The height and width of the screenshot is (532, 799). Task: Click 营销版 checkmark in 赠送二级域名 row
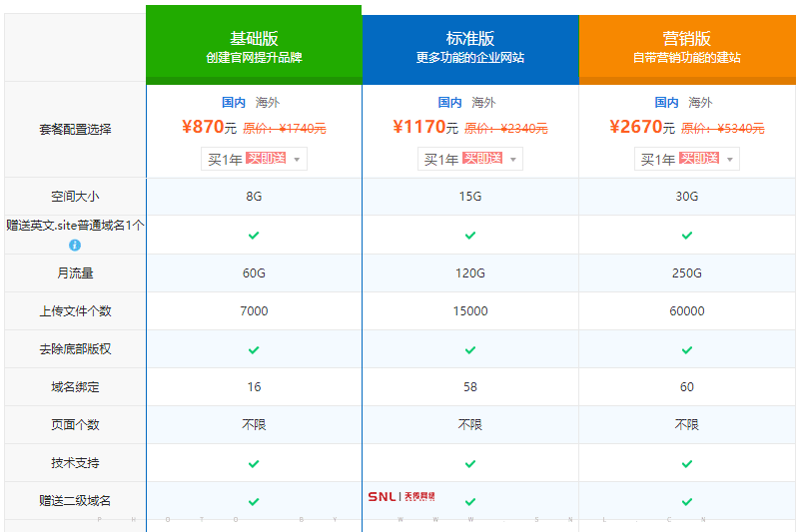pyautogui.click(x=687, y=501)
